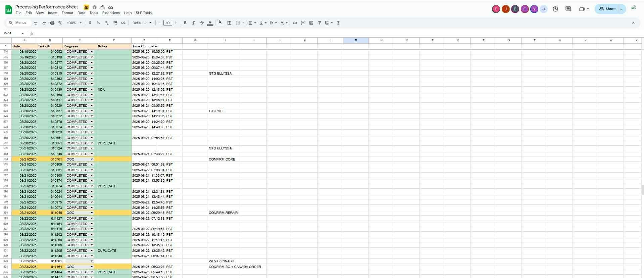Insert a comment

coord(303,23)
